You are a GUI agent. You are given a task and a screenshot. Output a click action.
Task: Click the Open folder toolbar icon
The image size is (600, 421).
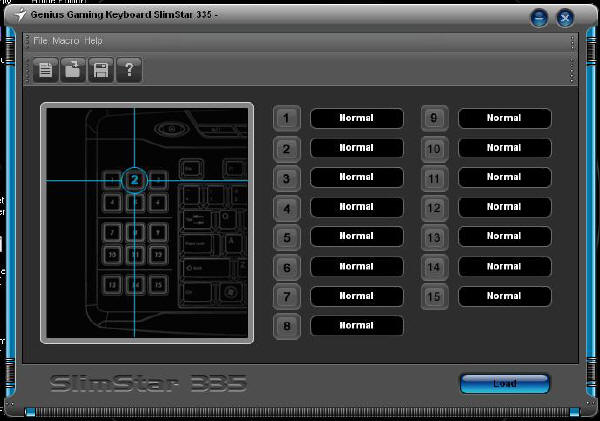(72, 70)
